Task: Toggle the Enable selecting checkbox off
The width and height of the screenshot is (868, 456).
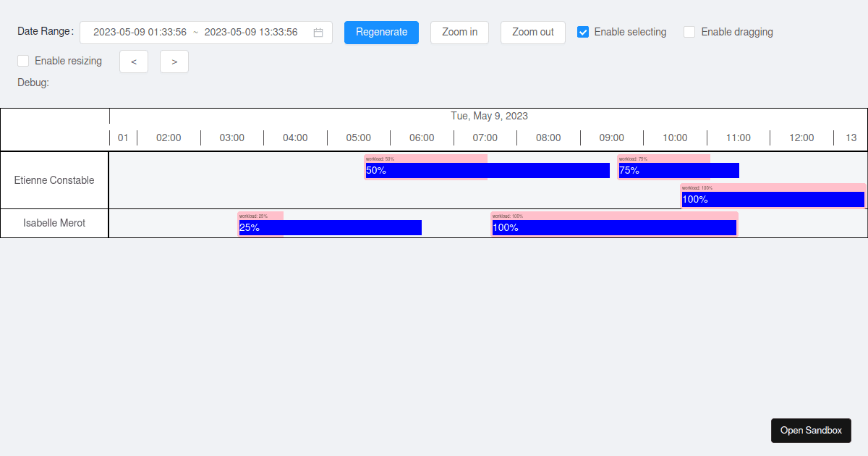Action: (582, 31)
